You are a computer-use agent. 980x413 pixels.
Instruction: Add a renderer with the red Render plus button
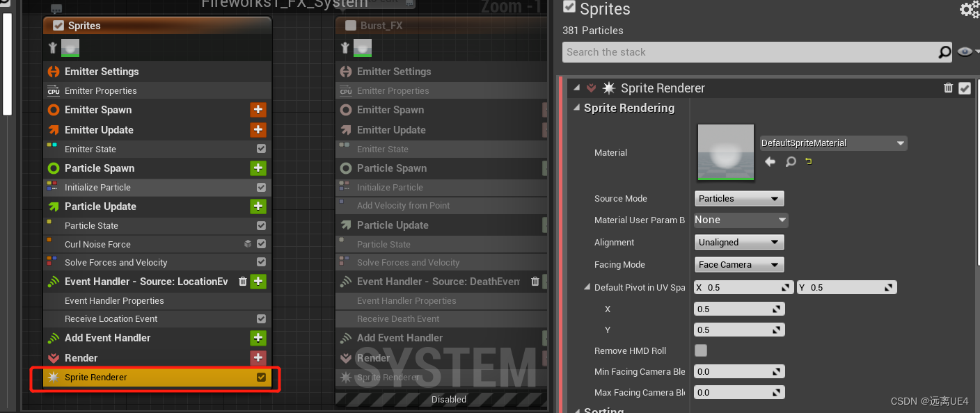click(x=258, y=358)
